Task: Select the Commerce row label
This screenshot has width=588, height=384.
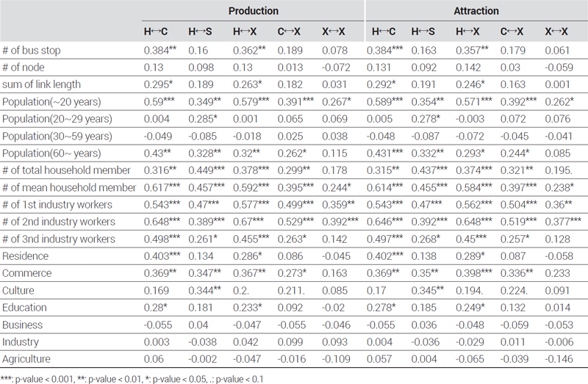Action: coord(26,273)
